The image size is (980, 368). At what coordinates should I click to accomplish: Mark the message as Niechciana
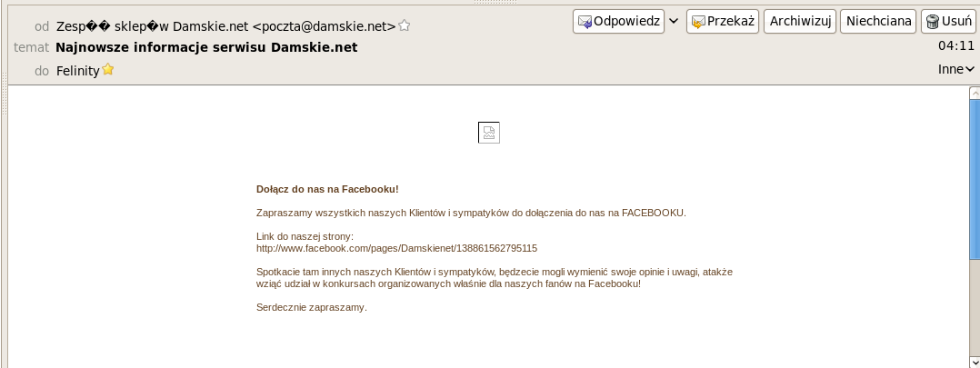(878, 21)
